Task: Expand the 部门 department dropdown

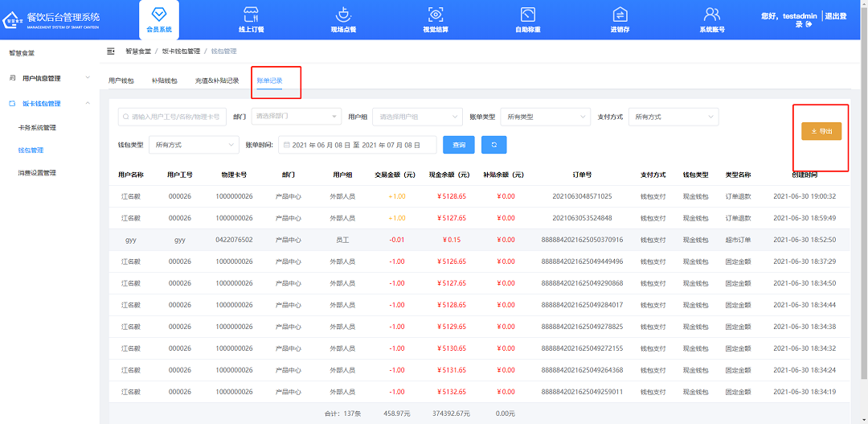Action: (297, 117)
